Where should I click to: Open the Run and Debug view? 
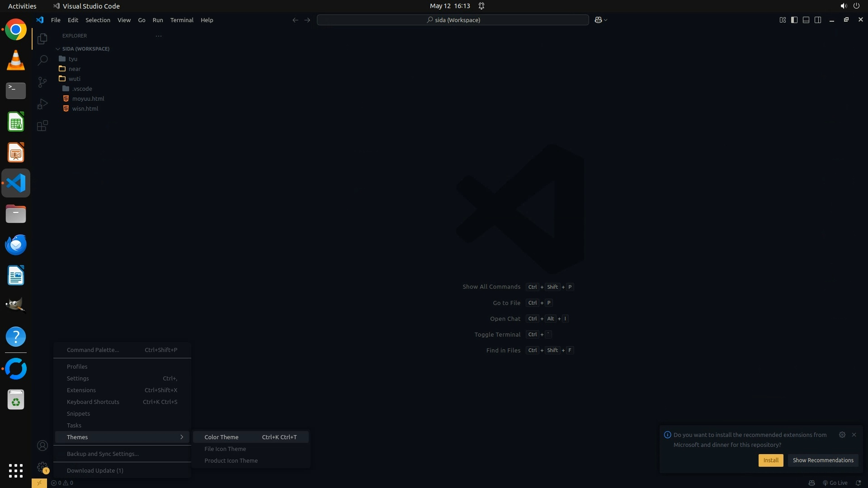(42, 104)
